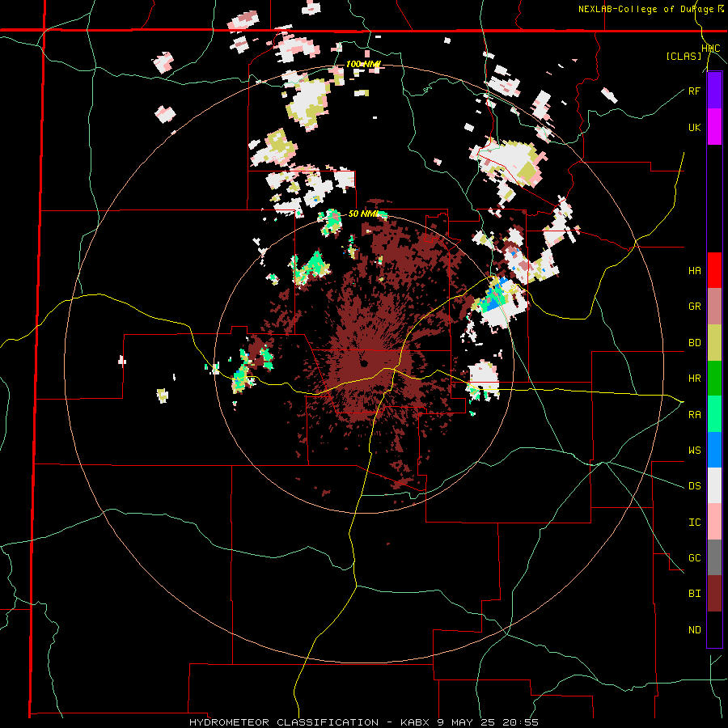Click the BD legend label
This screenshot has width=728, height=728.
(694, 343)
